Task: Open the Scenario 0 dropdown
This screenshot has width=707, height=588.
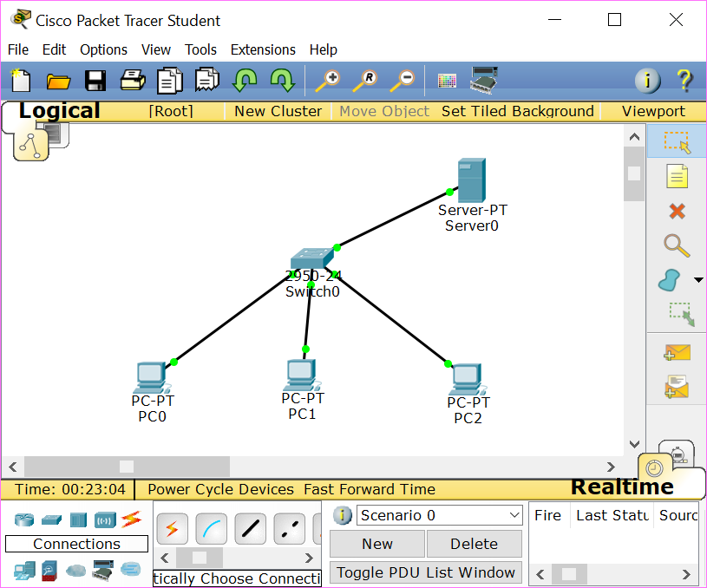Action: tap(439, 515)
